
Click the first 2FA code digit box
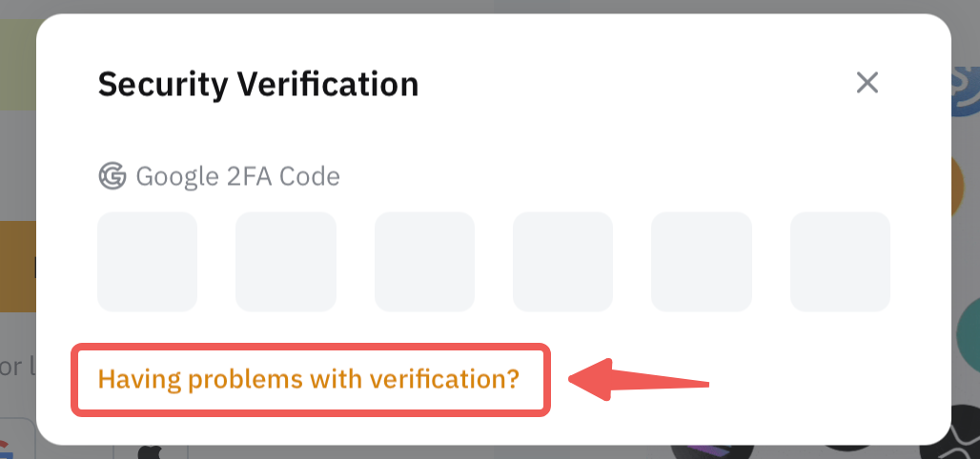click(x=147, y=262)
